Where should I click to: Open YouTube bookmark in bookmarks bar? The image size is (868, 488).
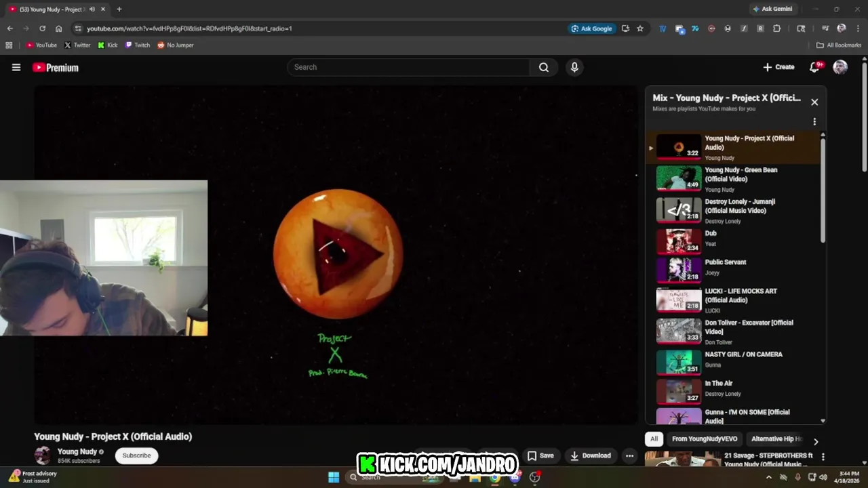point(41,45)
